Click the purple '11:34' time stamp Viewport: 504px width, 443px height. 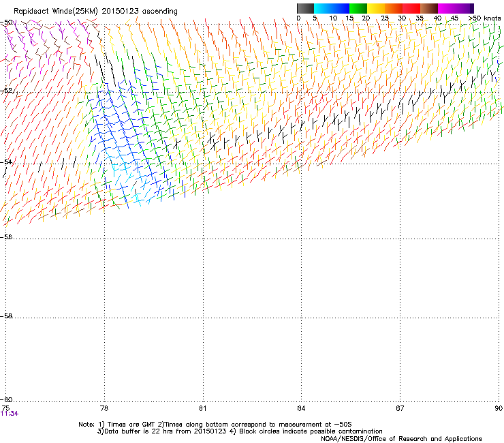click(x=10, y=414)
